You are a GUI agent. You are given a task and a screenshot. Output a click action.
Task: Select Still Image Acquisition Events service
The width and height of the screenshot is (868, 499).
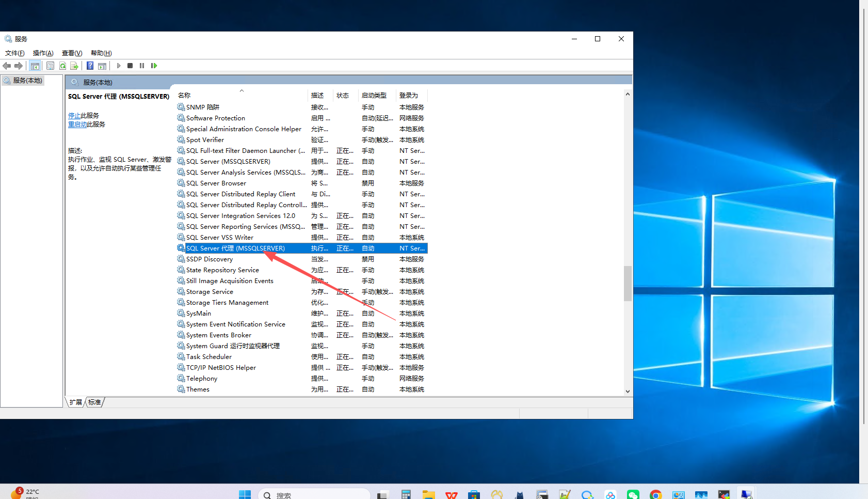click(302, 281)
